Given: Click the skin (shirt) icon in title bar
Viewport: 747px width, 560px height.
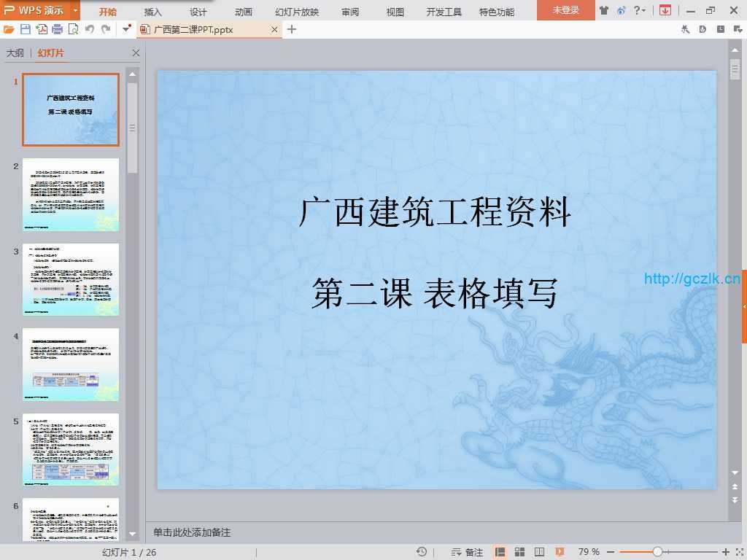Looking at the screenshot, I should click(x=603, y=10).
